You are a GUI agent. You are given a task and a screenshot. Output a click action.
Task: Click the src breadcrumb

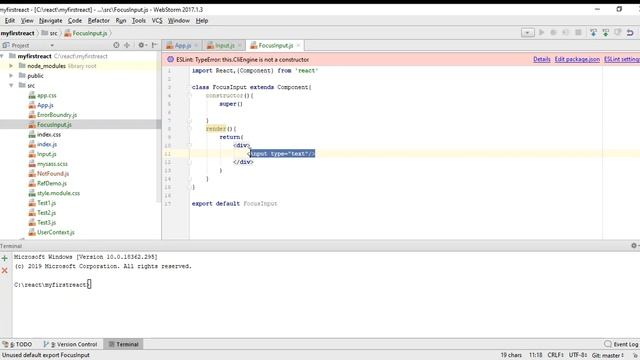49,33
